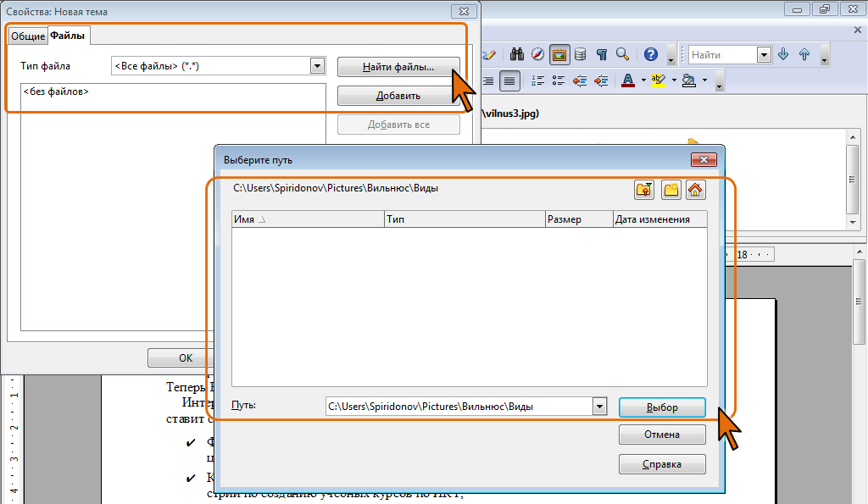Image resolution: width=868 pixels, height=504 pixels.
Task: Expand the path combo box dropdown
Action: coord(600,407)
